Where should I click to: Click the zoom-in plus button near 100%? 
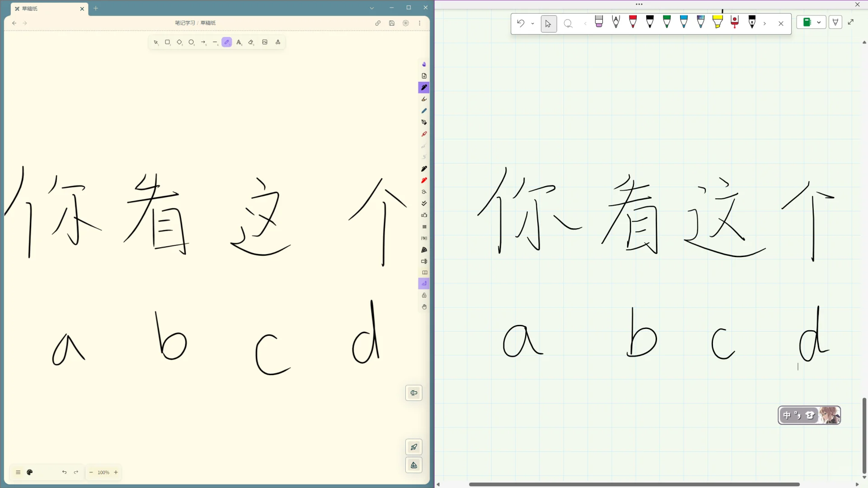tap(116, 472)
